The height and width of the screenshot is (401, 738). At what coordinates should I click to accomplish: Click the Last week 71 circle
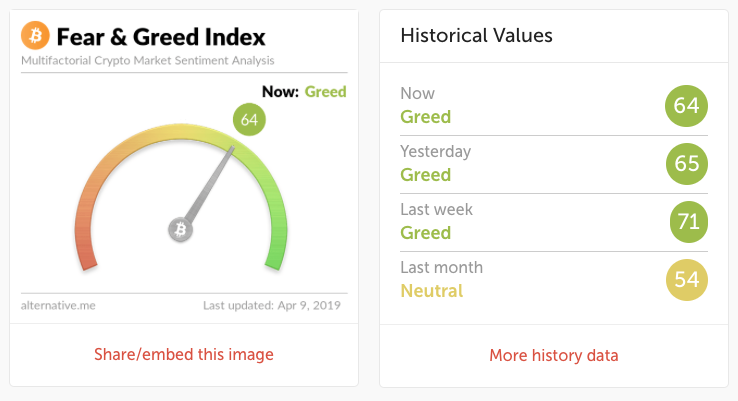pos(689,222)
